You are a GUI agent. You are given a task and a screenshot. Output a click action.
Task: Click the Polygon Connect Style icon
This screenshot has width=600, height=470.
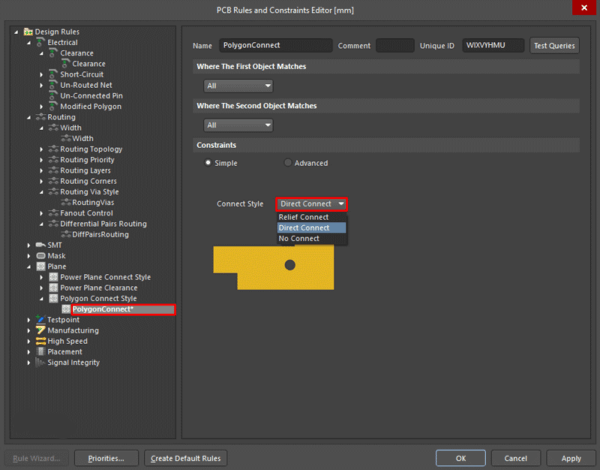(53, 299)
